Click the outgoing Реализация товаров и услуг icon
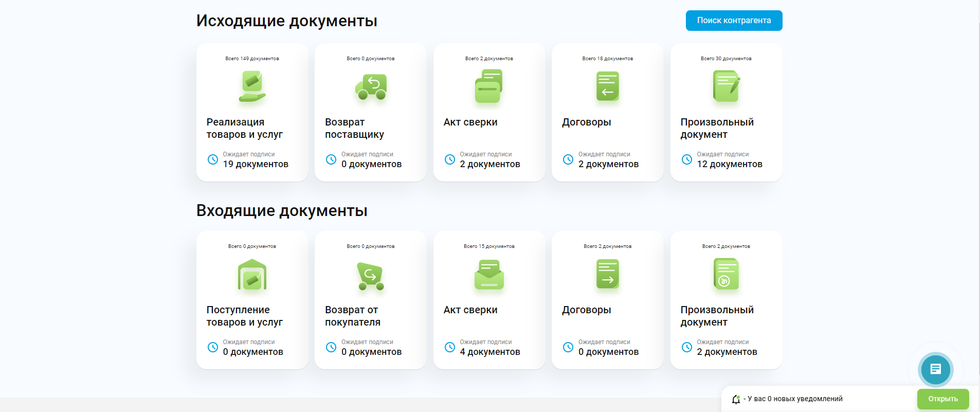 click(x=252, y=86)
